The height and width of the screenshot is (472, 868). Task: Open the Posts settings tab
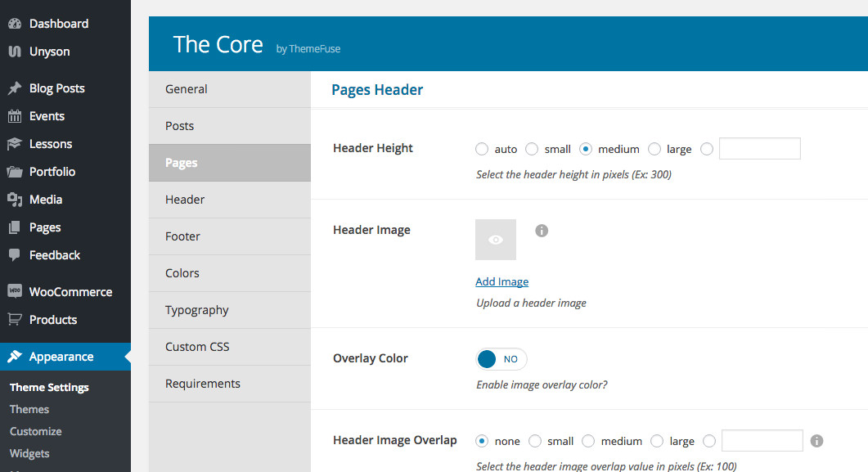pyautogui.click(x=230, y=126)
